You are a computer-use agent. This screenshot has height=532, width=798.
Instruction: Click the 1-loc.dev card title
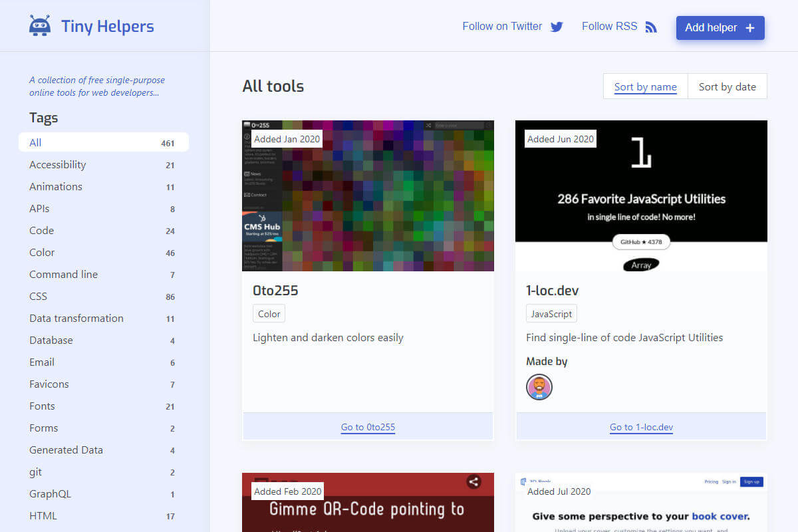[x=552, y=291]
